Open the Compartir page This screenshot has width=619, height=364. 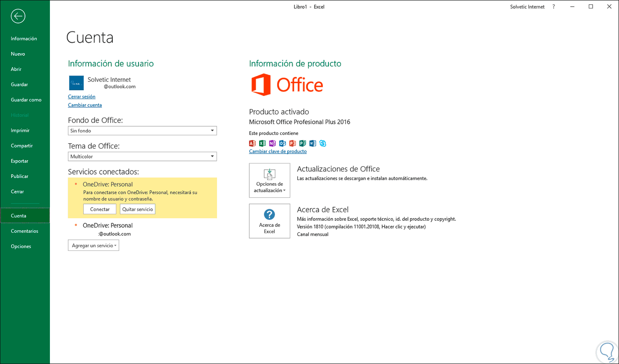pyautogui.click(x=22, y=146)
